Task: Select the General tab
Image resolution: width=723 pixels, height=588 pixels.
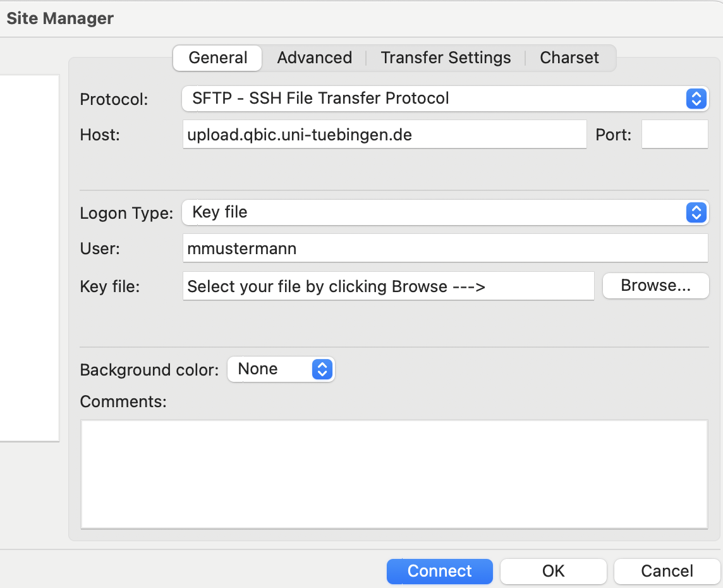Action: pyautogui.click(x=217, y=58)
